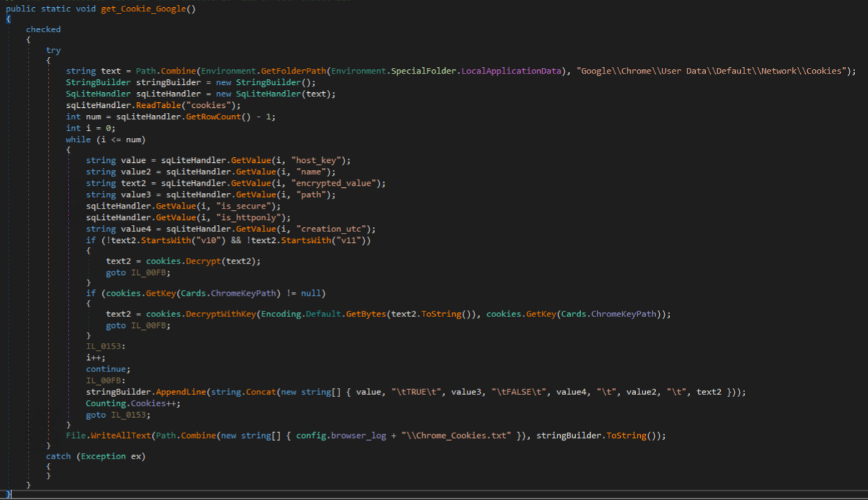Screen dimensions: 868x500
Task: Click the 'goto IL_0153;' statement
Action: [x=119, y=415]
